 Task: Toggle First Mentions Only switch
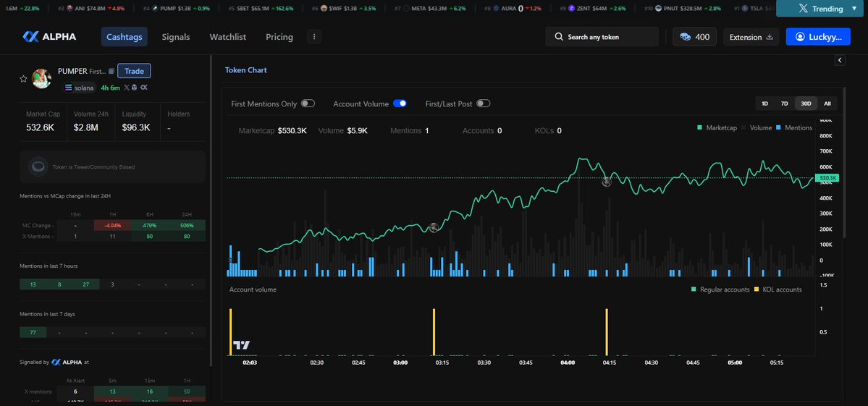pyautogui.click(x=308, y=103)
